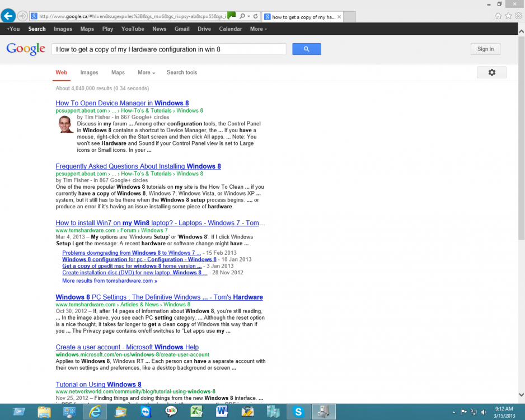Image resolution: width=525 pixels, height=420 pixels.
Task: Click the blue Google search button
Action: [x=306, y=49]
